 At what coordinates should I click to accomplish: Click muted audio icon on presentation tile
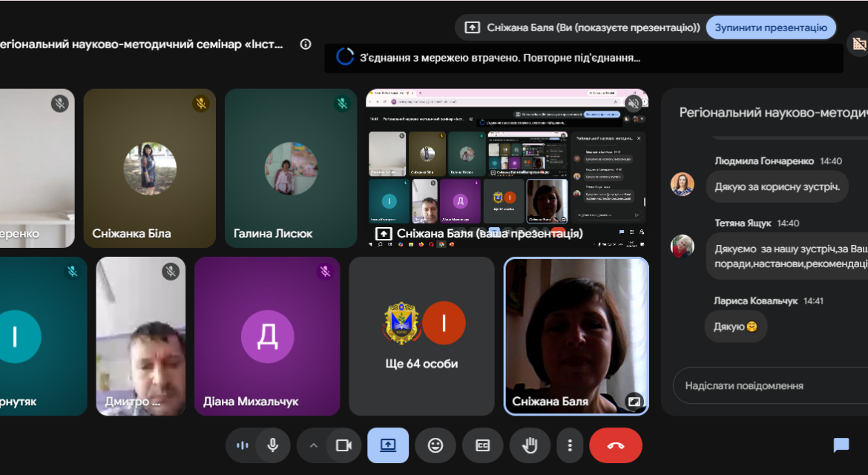(634, 103)
